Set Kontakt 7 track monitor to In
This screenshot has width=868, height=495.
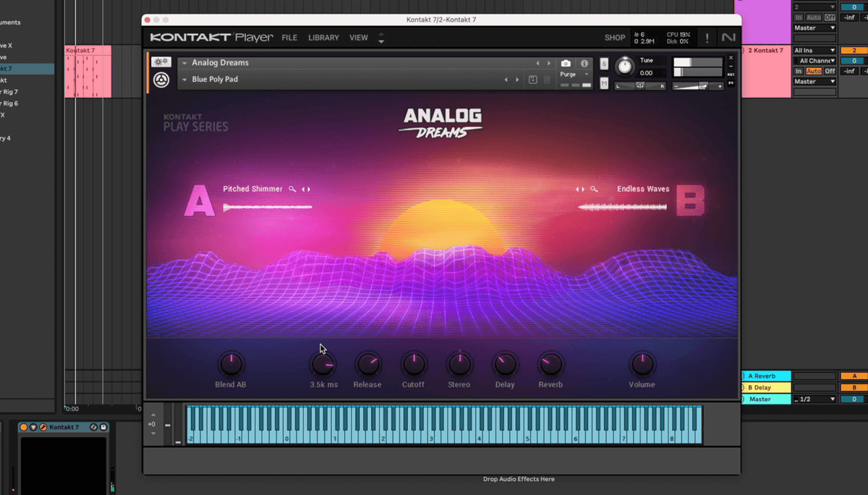click(799, 71)
